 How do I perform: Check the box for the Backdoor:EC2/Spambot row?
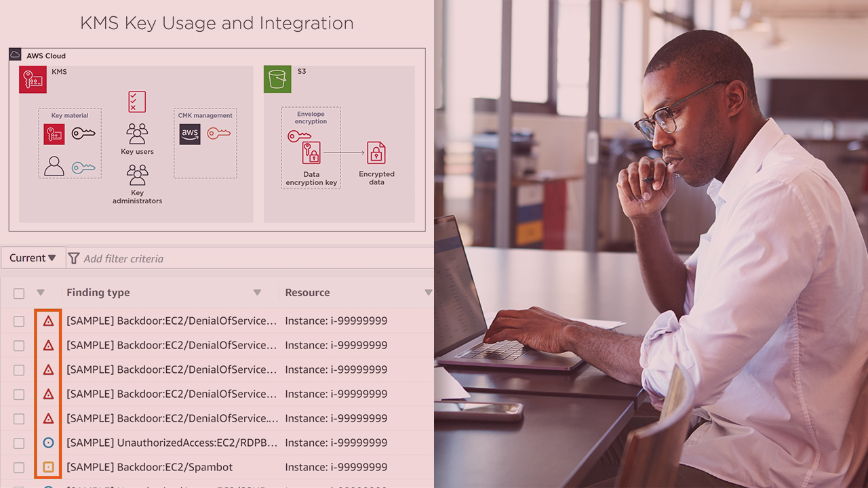coord(19,468)
